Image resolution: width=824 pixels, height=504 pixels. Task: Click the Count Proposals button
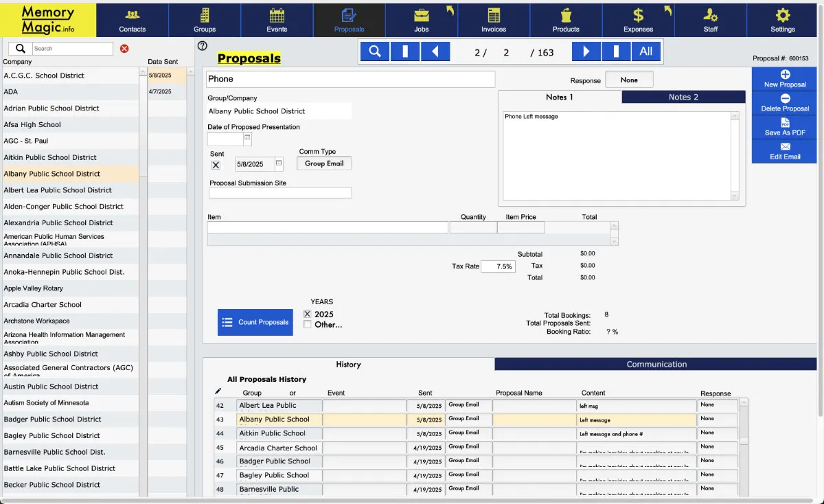coord(255,322)
